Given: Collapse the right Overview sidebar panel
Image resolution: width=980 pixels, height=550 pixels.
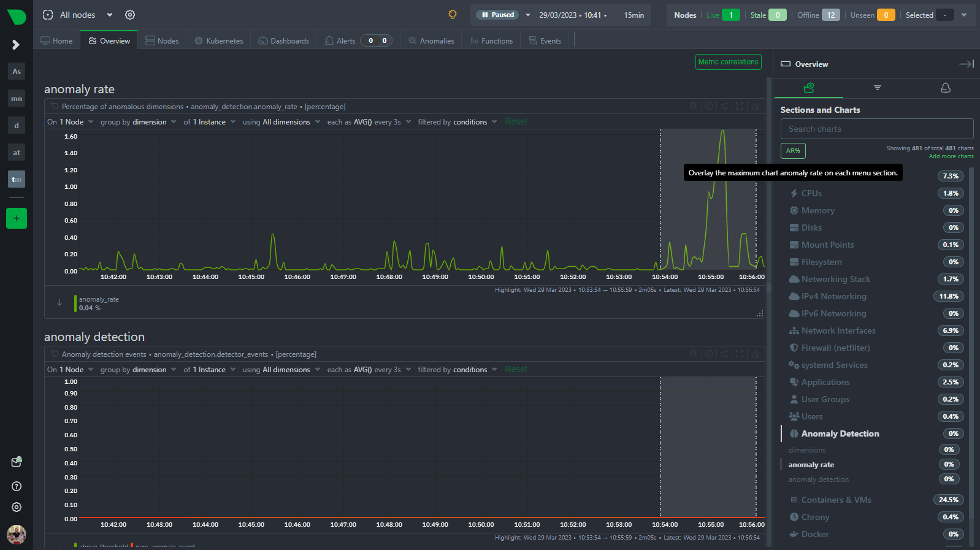Looking at the screenshot, I should pos(966,64).
